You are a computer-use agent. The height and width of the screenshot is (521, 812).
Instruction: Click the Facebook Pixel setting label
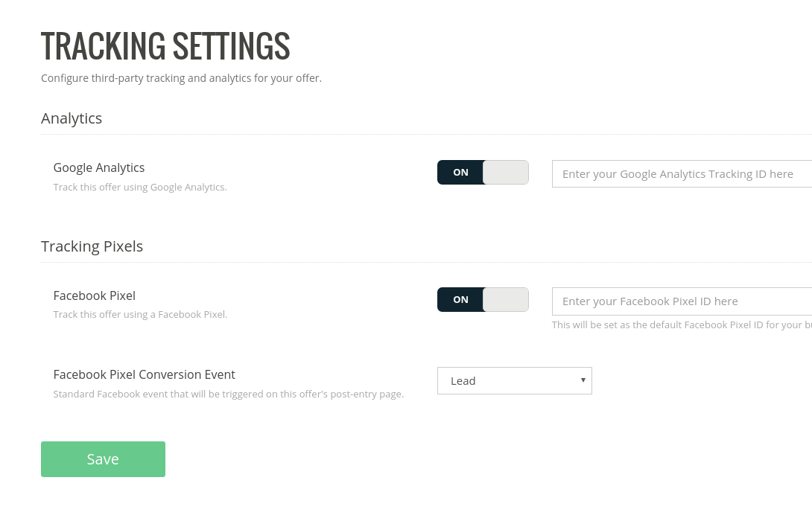95,295
